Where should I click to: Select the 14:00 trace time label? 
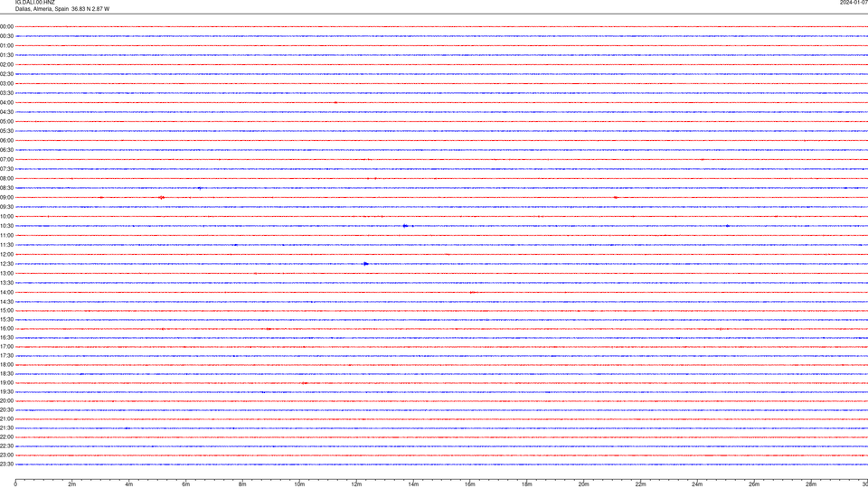6,292
